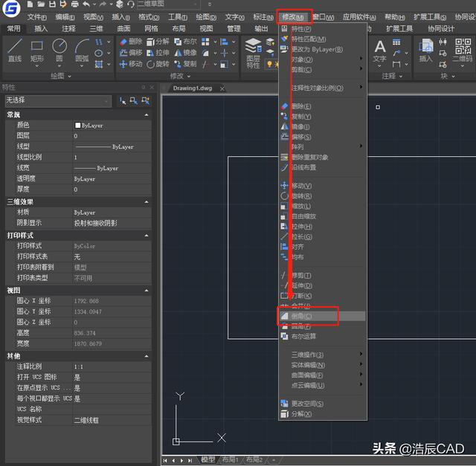Click the 镜像 (Mirror) ribbon button
476x466 pixels.
pyautogui.click(x=185, y=53)
